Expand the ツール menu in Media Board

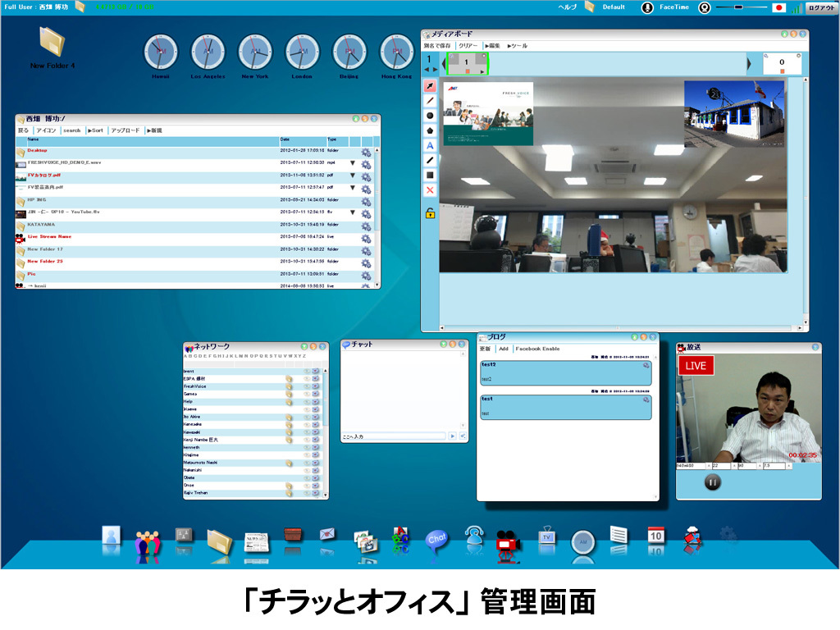(518, 46)
